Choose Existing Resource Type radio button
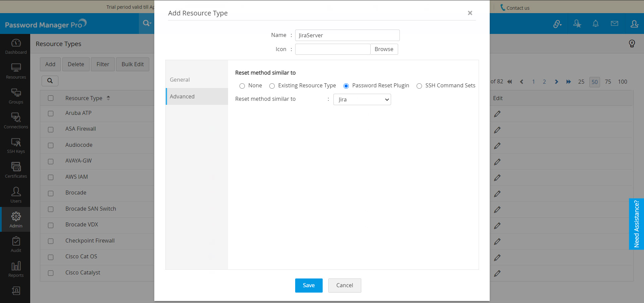This screenshot has width=644, height=303. pyautogui.click(x=272, y=86)
